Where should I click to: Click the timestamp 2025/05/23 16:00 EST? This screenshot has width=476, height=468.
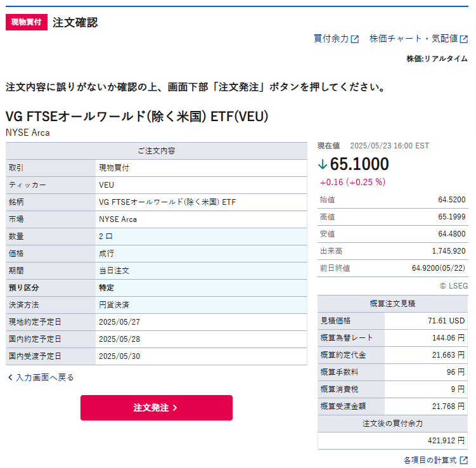pos(389,146)
